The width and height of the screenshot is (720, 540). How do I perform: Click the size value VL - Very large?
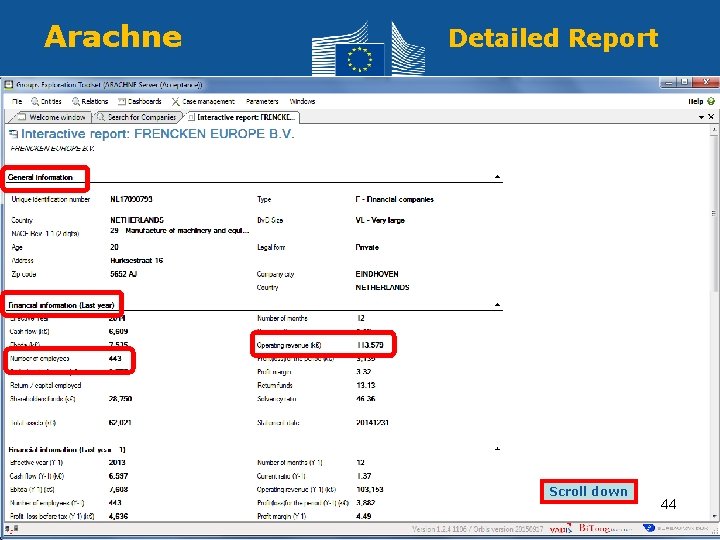[380, 220]
